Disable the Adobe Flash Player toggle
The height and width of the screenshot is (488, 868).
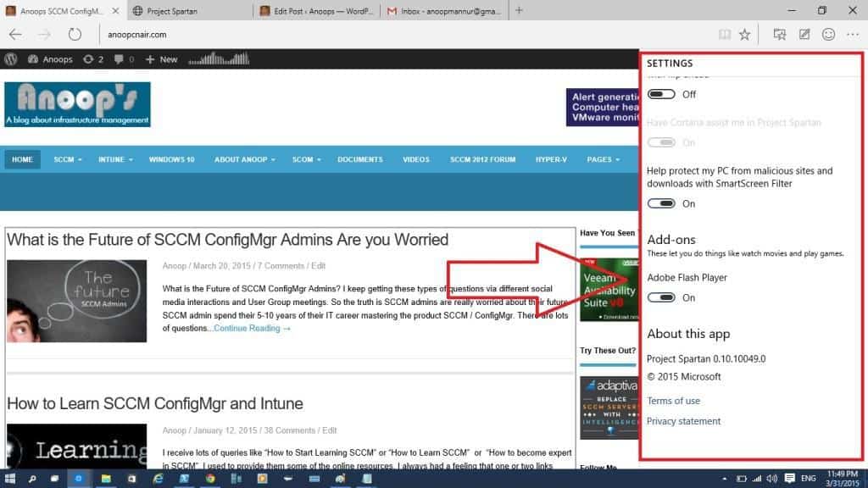click(x=661, y=297)
